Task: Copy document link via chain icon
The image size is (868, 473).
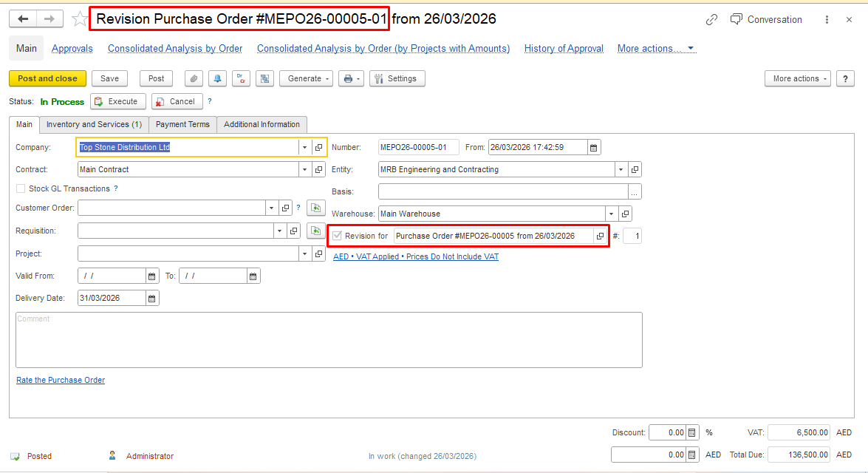Action: click(711, 20)
